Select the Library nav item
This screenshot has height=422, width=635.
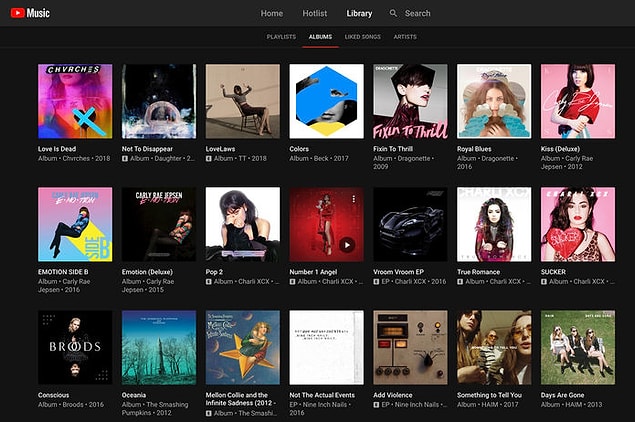click(359, 13)
